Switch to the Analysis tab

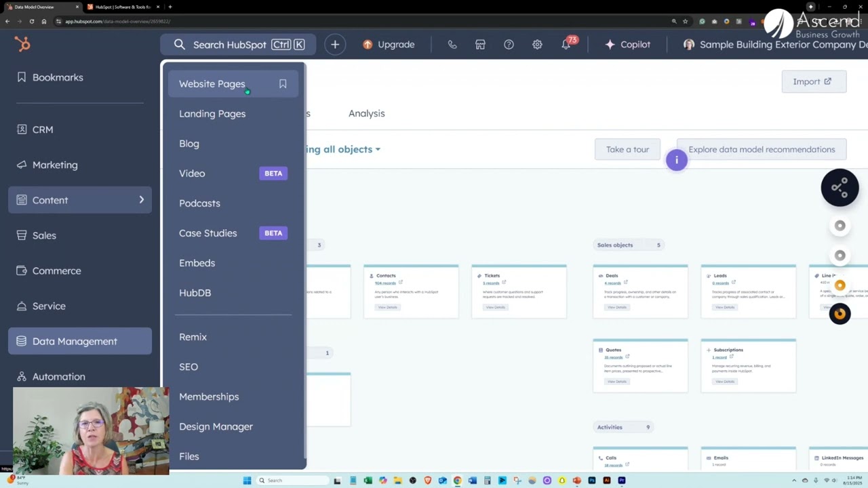367,113
